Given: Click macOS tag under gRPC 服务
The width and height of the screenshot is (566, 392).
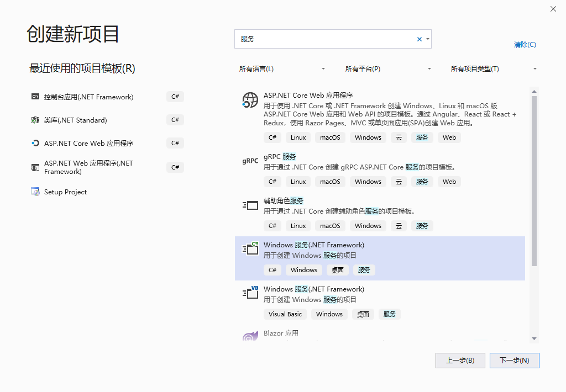Looking at the screenshot, I should 330,182.
